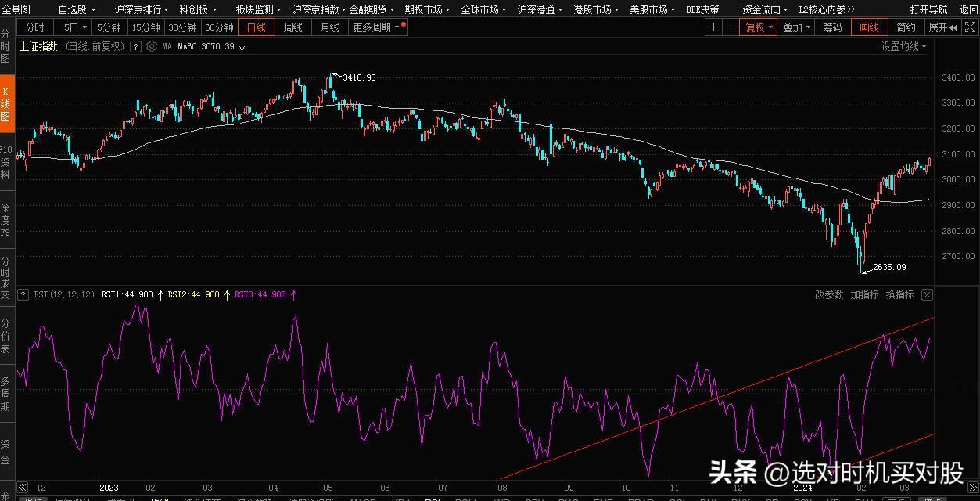Viewport: 980px width, 501px height.
Task: Open the 全景图 menu item
Action: [16, 9]
